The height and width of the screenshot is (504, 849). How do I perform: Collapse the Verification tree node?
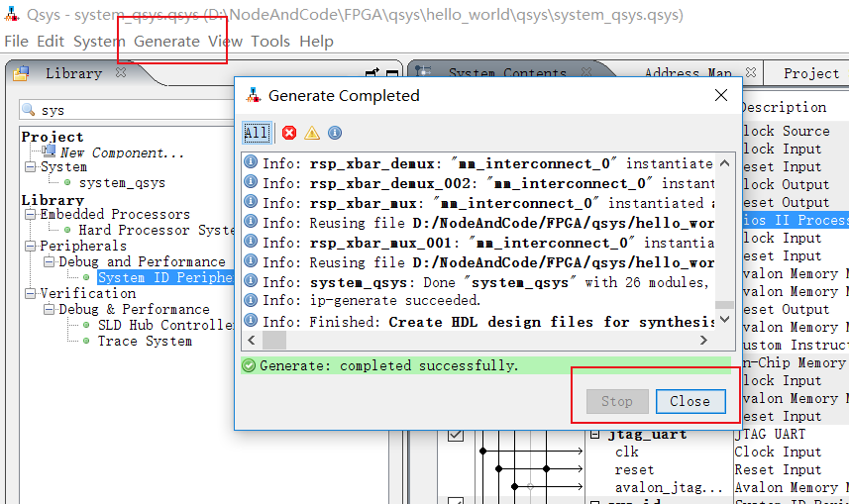31,293
